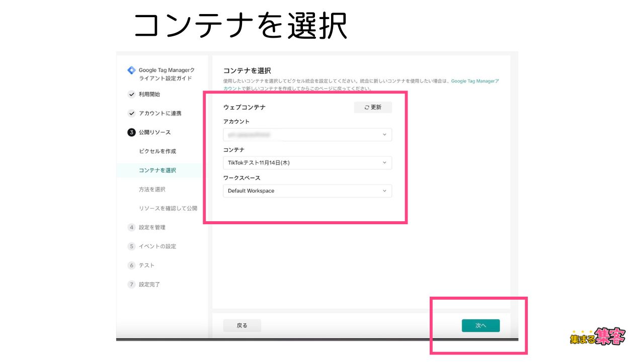Screen dimensions: 644x362
Task: Click the ウェブコンテナ heading text
Action: [244, 107]
